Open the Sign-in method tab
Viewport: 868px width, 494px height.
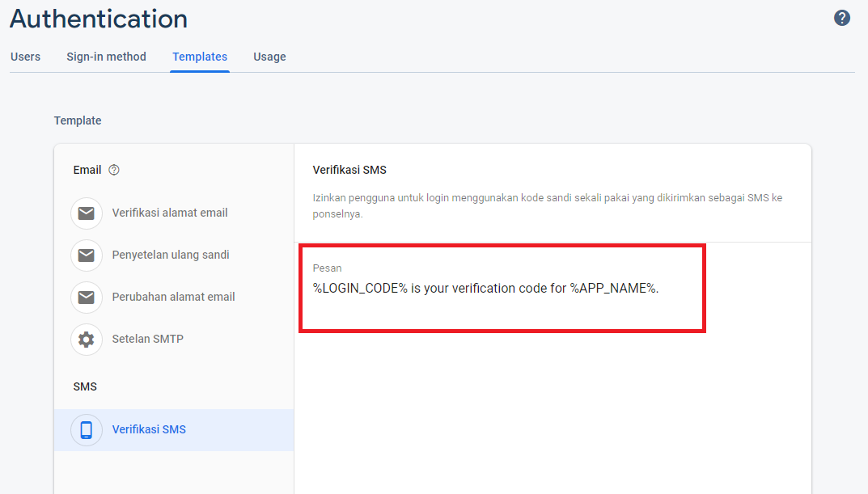[x=106, y=57]
